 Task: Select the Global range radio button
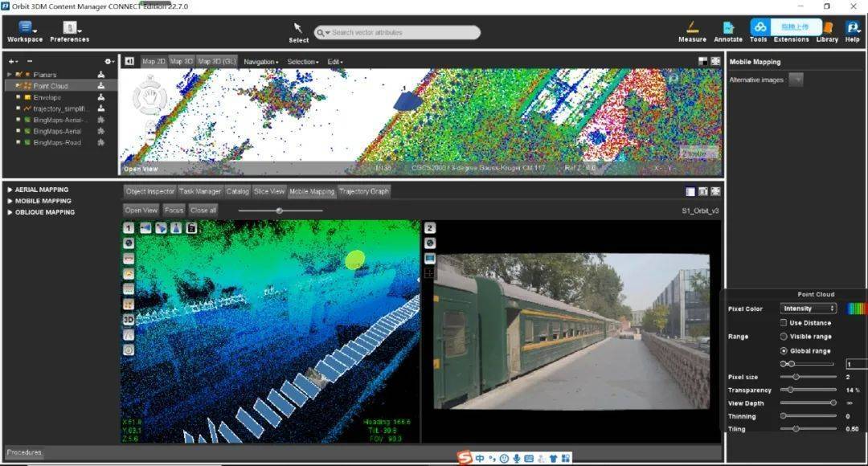point(784,351)
